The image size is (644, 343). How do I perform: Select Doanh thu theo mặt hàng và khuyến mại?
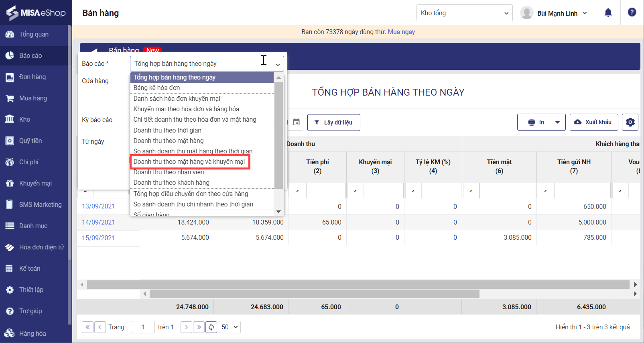tap(189, 161)
